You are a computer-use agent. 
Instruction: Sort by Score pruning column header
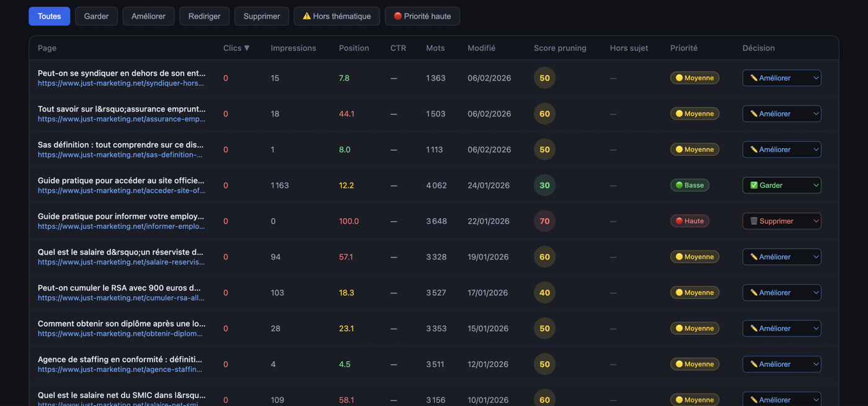coord(560,48)
